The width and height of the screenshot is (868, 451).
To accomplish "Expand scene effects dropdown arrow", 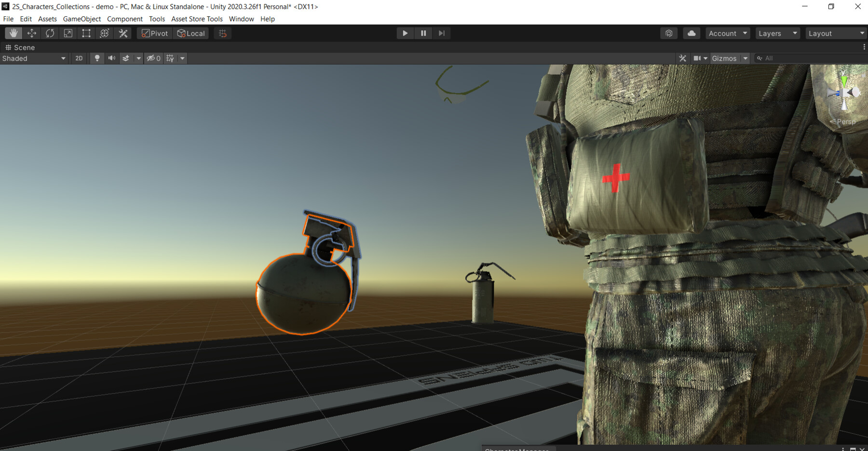I will point(138,58).
